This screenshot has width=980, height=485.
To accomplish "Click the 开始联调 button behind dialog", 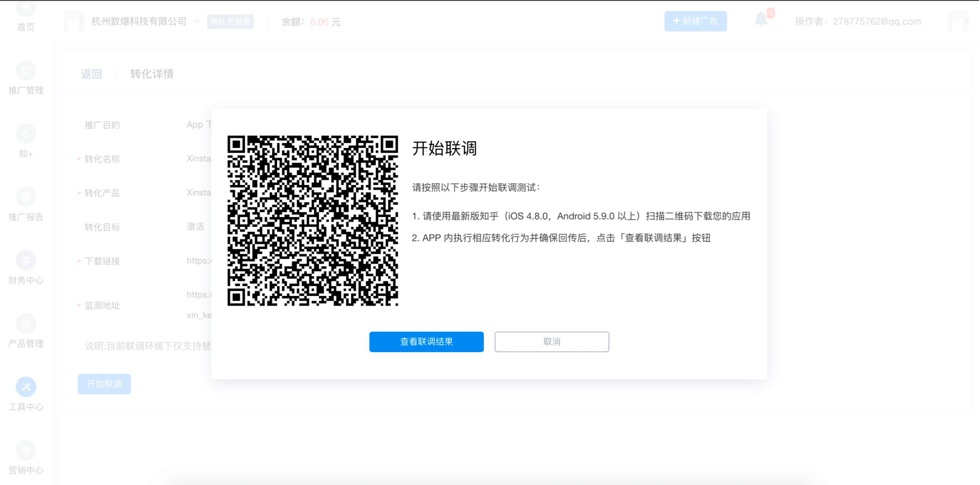I will pyautogui.click(x=104, y=384).
